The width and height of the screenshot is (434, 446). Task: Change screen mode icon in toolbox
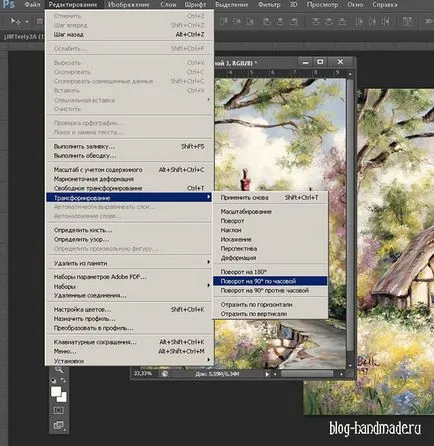tap(58, 425)
